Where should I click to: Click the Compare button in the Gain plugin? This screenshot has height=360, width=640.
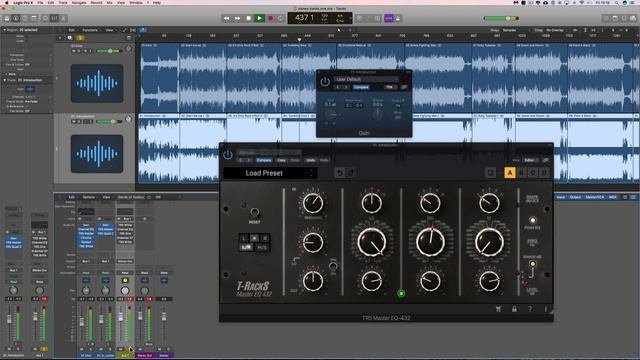point(361,87)
